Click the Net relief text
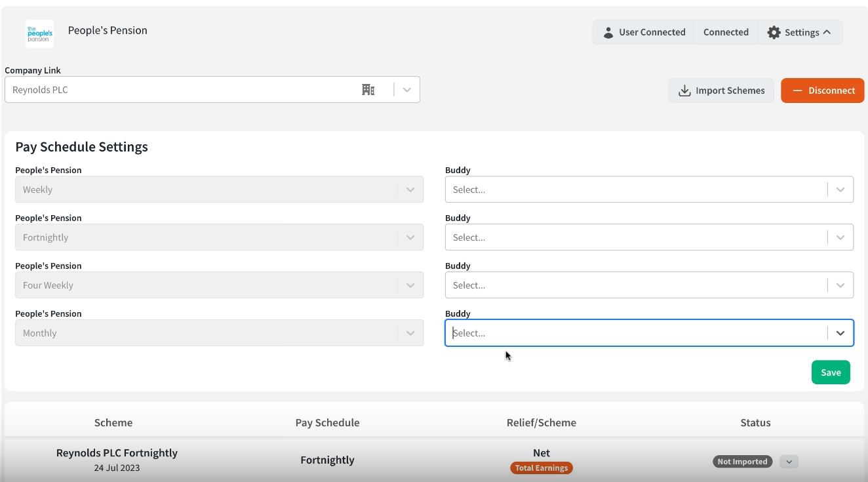This screenshot has width=868, height=482. pos(542,453)
